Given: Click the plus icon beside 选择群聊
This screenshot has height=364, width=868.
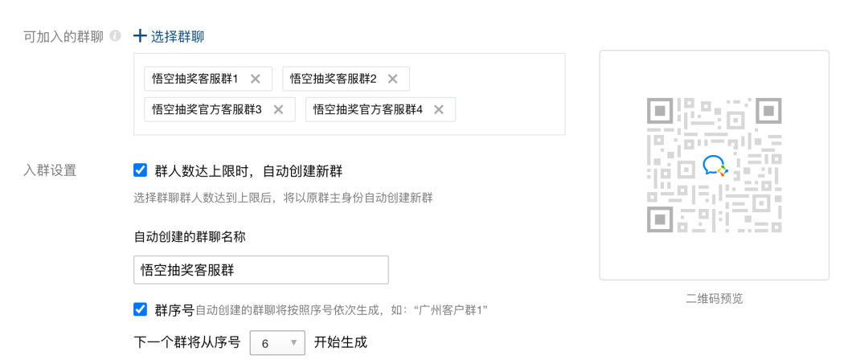Looking at the screenshot, I should click(x=141, y=36).
